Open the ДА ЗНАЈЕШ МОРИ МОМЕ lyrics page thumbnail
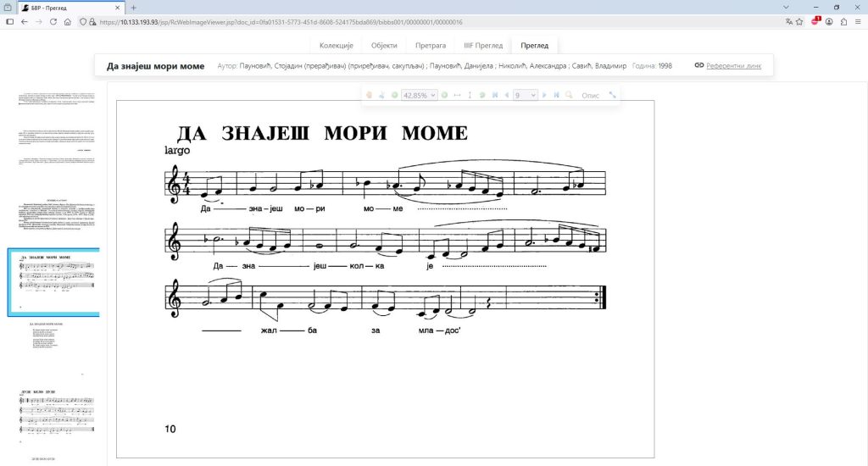Image resolution: width=868 pixels, height=466 pixels. 53,349
